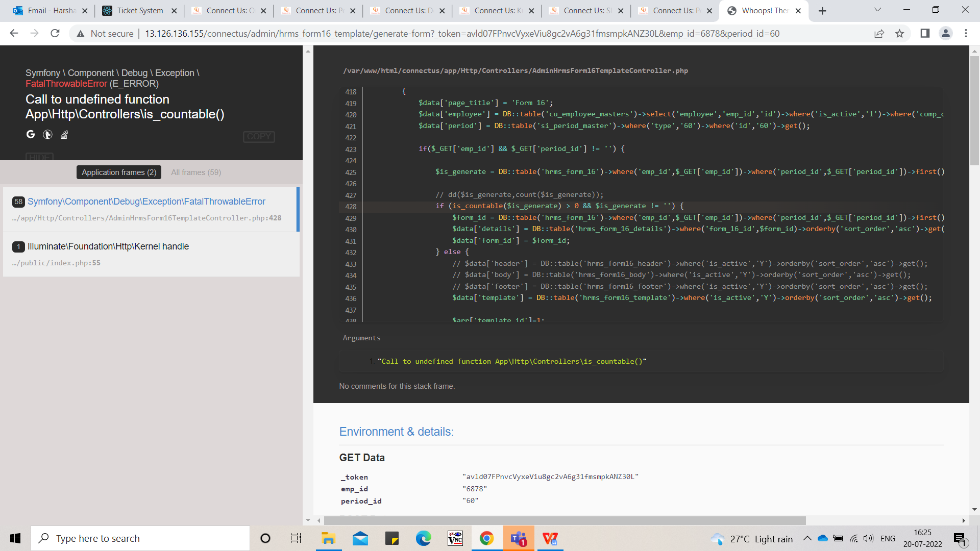Share this page from the address bar

tap(879, 34)
